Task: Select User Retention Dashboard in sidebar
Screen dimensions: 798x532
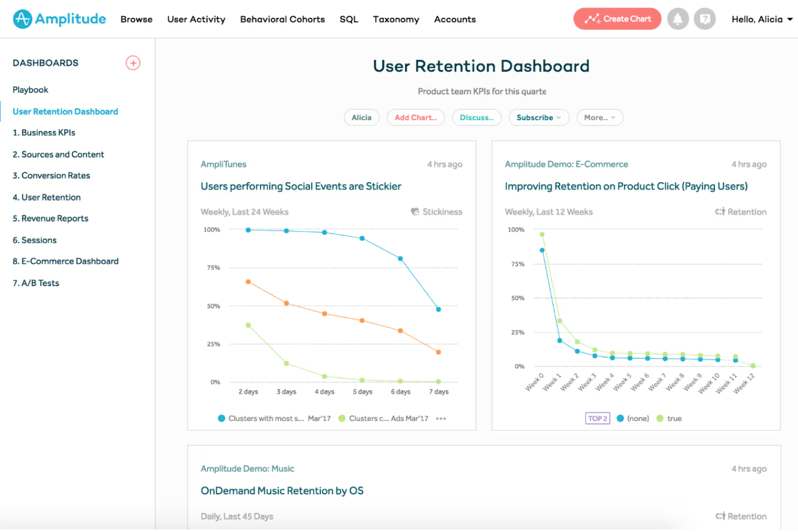Action: (x=65, y=112)
